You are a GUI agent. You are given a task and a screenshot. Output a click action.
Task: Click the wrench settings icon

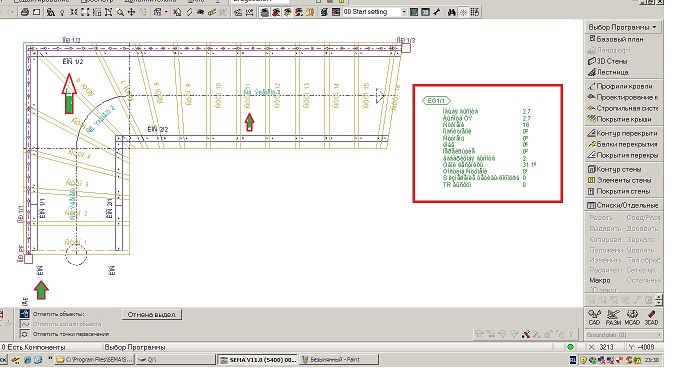coord(436,12)
